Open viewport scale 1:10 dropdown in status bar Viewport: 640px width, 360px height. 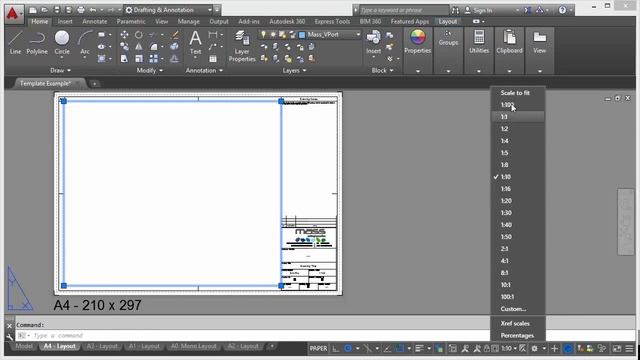[509, 348]
